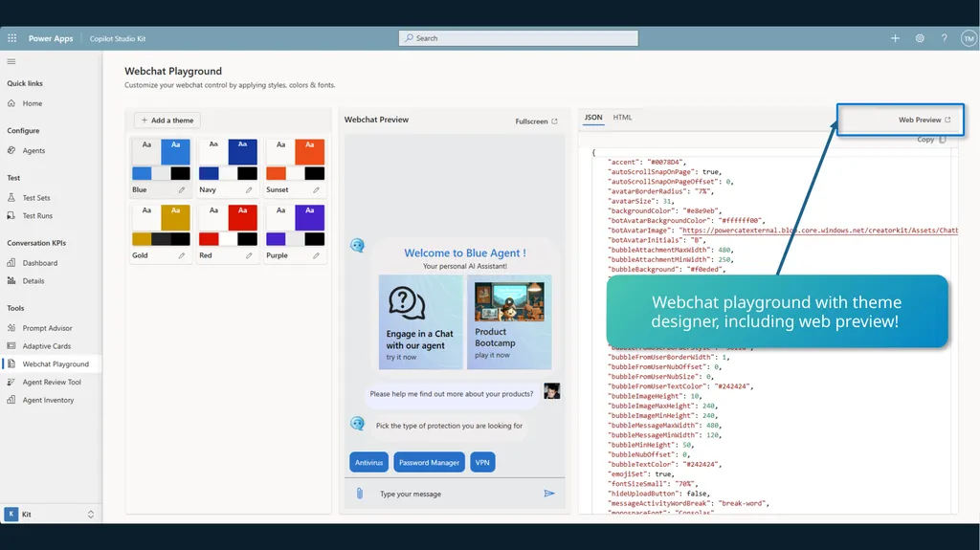Open settings gear in the header
The image size is (980, 550).
click(x=920, y=38)
